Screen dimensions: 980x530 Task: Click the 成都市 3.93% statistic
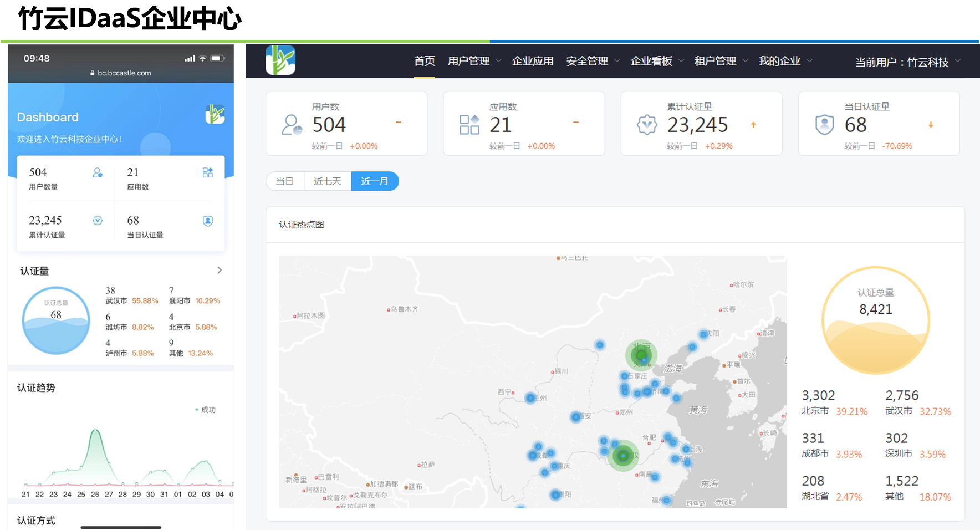(x=832, y=445)
